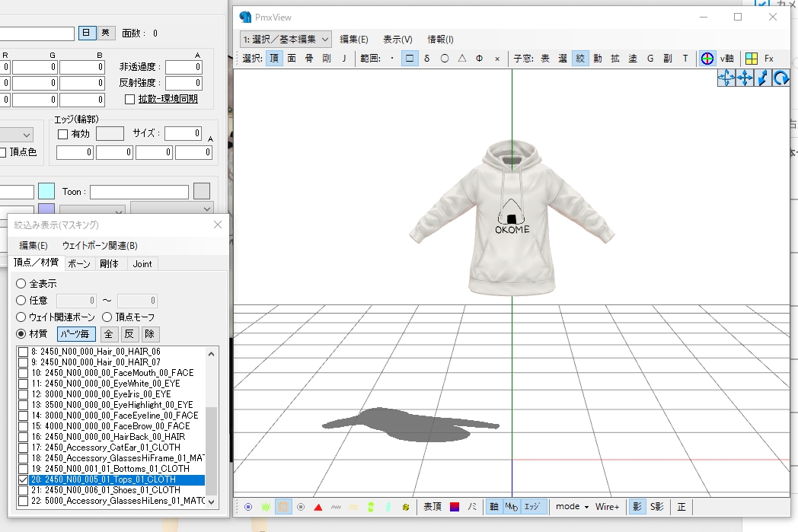Toggle orange hatched face display icon
Screen dimensions: 798x532
(283, 507)
